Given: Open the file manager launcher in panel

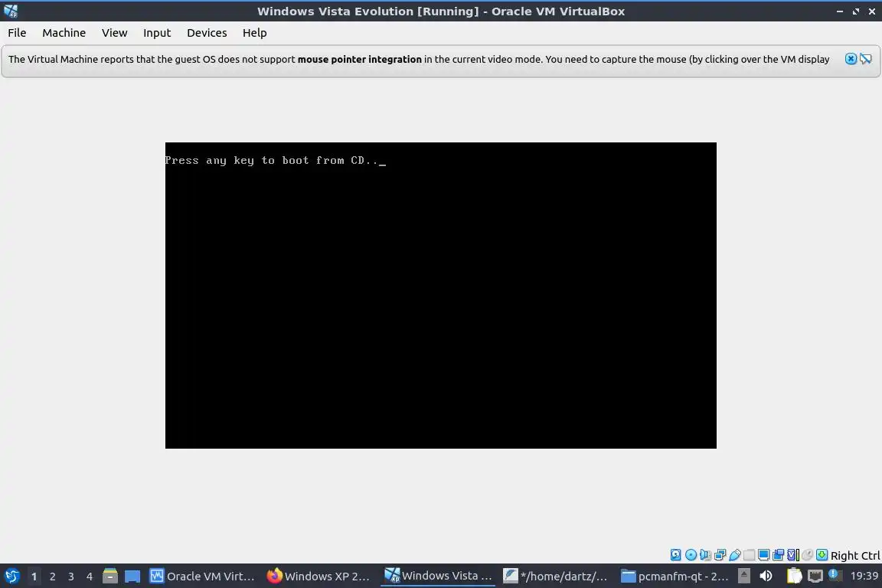Looking at the screenshot, I should (110, 577).
